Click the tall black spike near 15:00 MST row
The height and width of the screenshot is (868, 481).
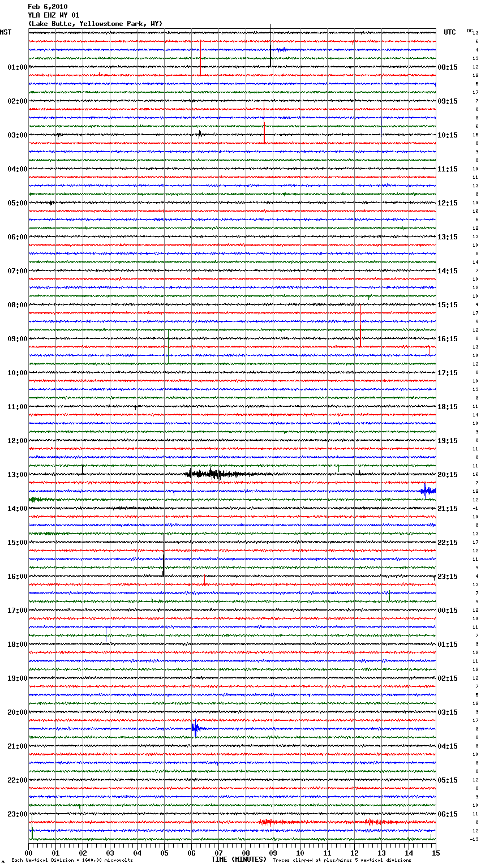point(164,555)
